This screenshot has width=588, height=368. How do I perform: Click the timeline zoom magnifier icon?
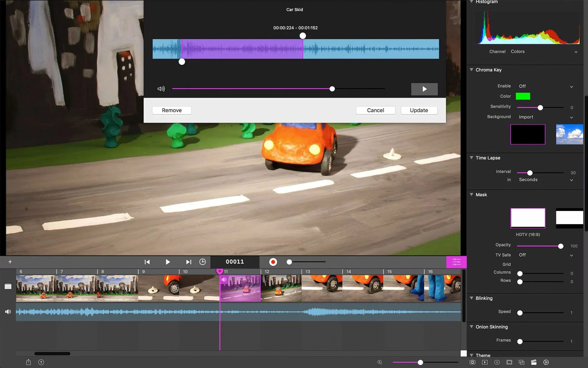[380, 362]
